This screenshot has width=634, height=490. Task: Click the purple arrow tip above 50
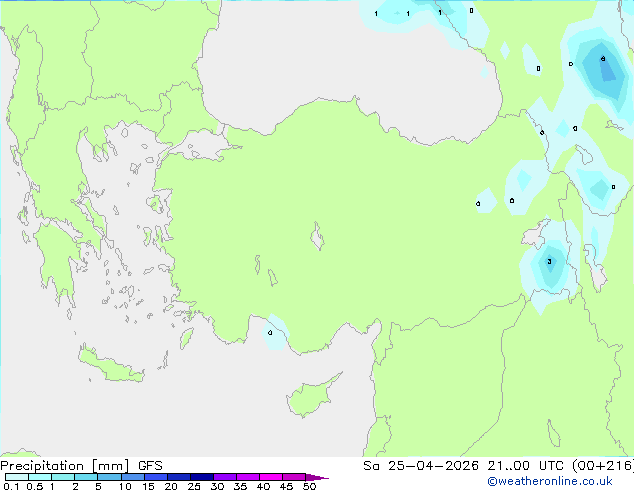(x=317, y=477)
